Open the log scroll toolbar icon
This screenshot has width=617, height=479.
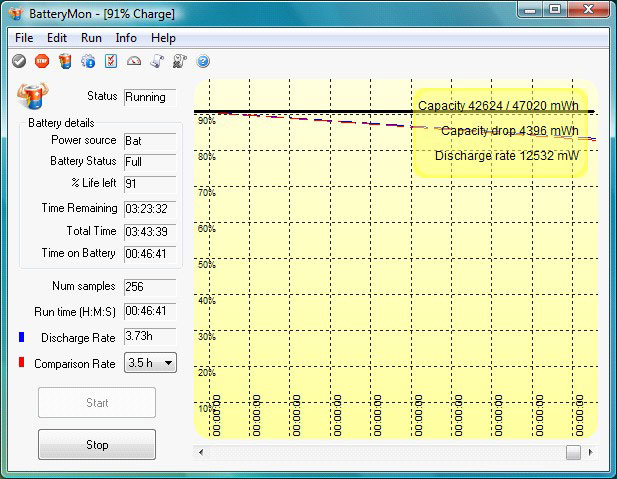[x=157, y=61]
